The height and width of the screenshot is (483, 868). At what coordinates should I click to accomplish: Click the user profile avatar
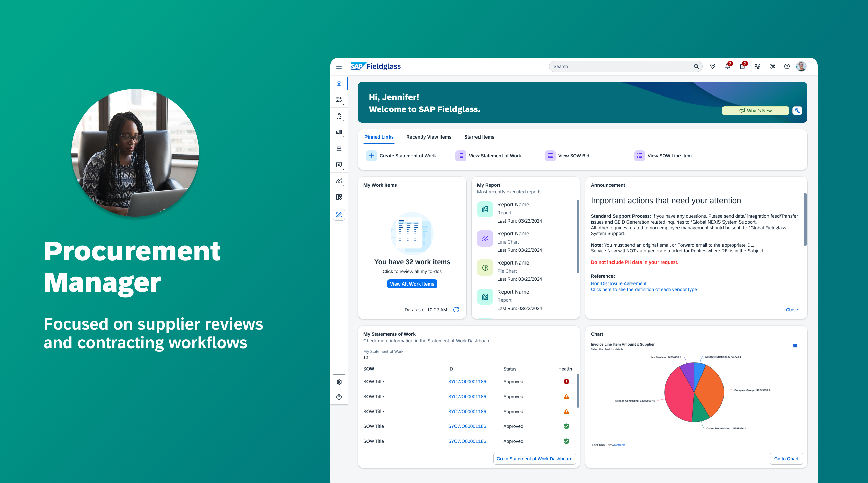pos(801,66)
